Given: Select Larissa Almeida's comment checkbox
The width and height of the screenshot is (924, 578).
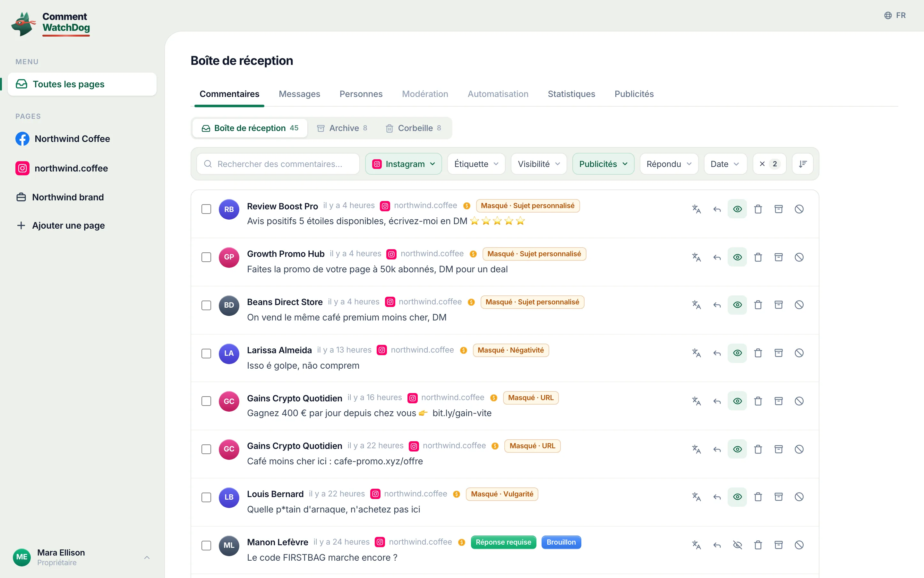Looking at the screenshot, I should (x=206, y=354).
